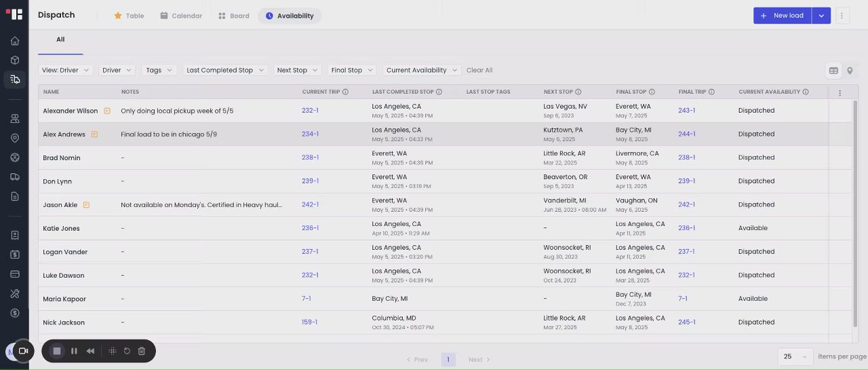Open final trip link 245-1
This screenshot has width=868, height=370.
pyautogui.click(x=687, y=322)
